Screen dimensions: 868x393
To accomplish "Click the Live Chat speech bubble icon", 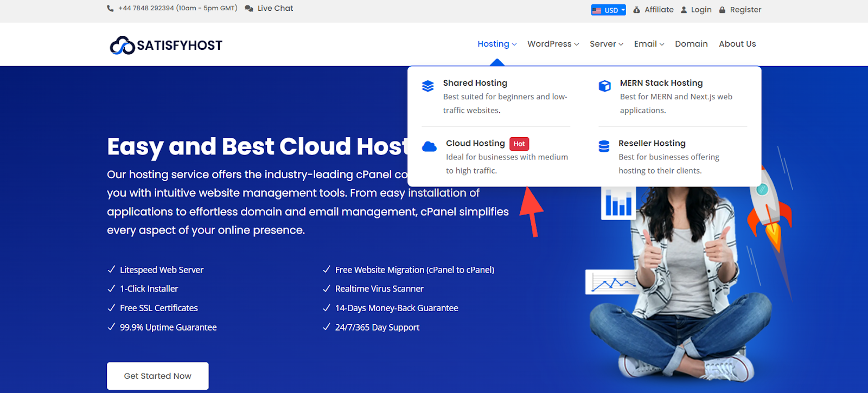I will (249, 9).
